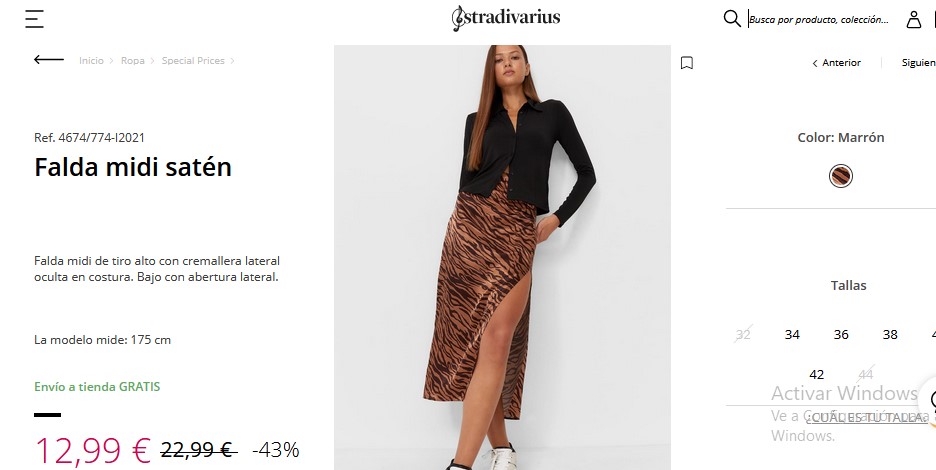This screenshot has width=936, height=470.
Task: Click the ¿Cuál es tu talla? link
Action: [x=867, y=417]
